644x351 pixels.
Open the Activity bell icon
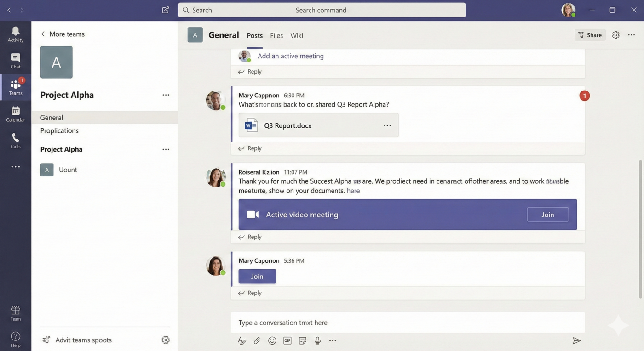point(15,34)
